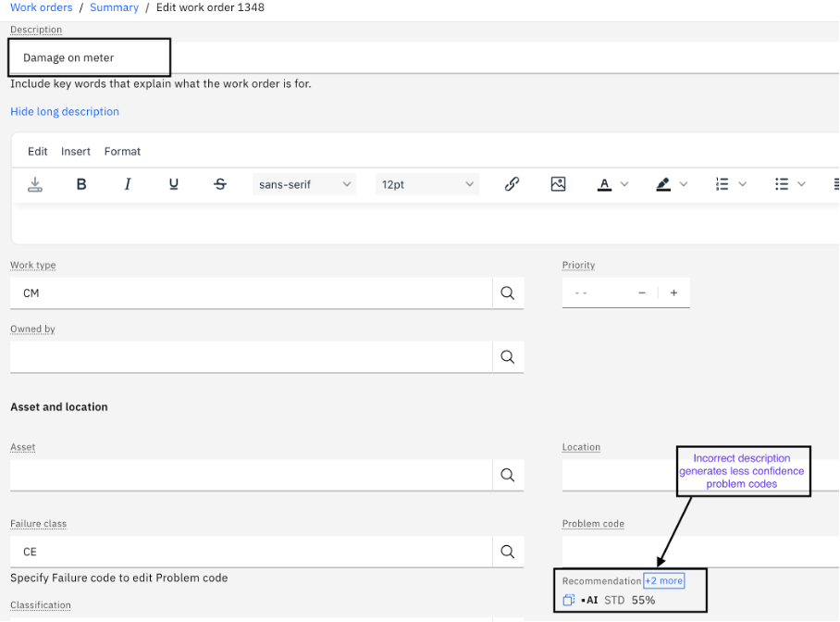840x622 pixels.
Task: Open the 12pt font size dropdown
Action: tap(426, 183)
